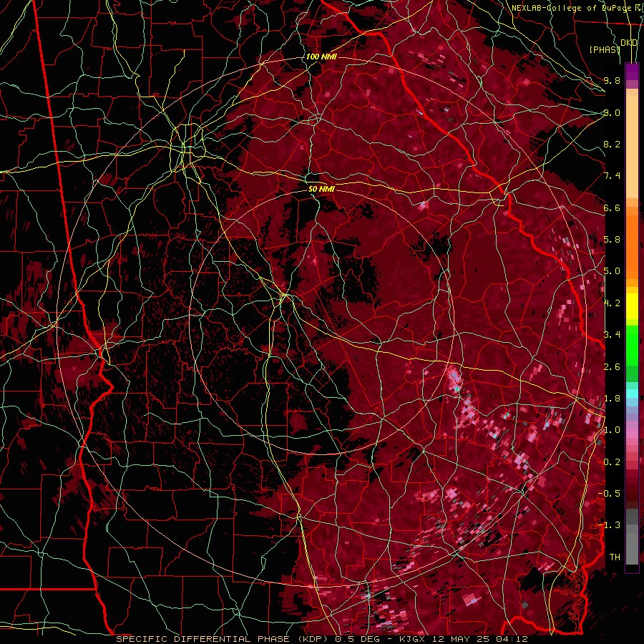
Task: Click the 5.8 value on the scale
Action: pyautogui.click(x=612, y=240)
